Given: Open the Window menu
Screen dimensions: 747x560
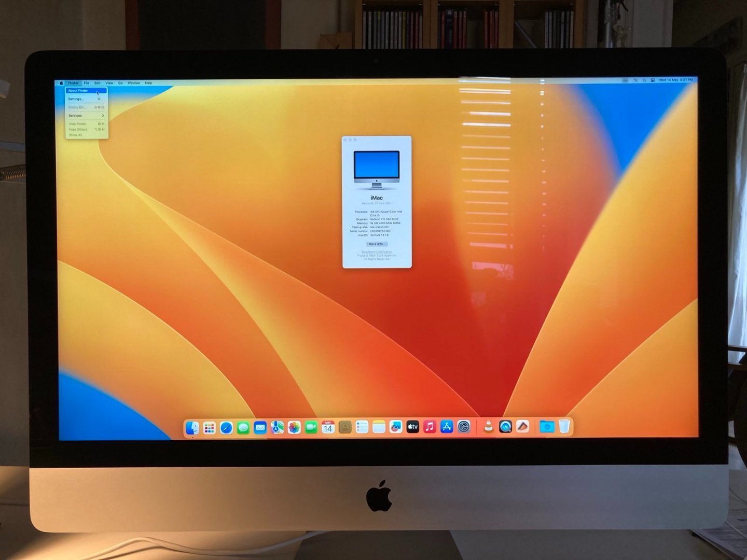Looking at the screenshot, I should pyautogui.click(x=134, y=83).
